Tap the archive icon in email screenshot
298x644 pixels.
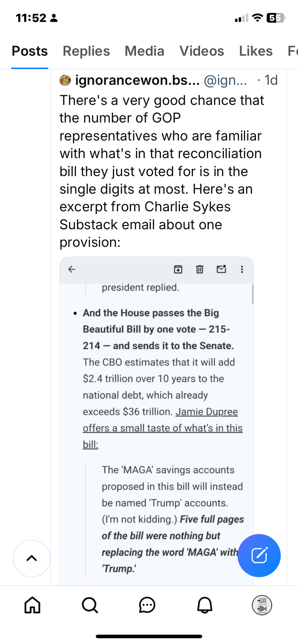(x=178, y=269)
